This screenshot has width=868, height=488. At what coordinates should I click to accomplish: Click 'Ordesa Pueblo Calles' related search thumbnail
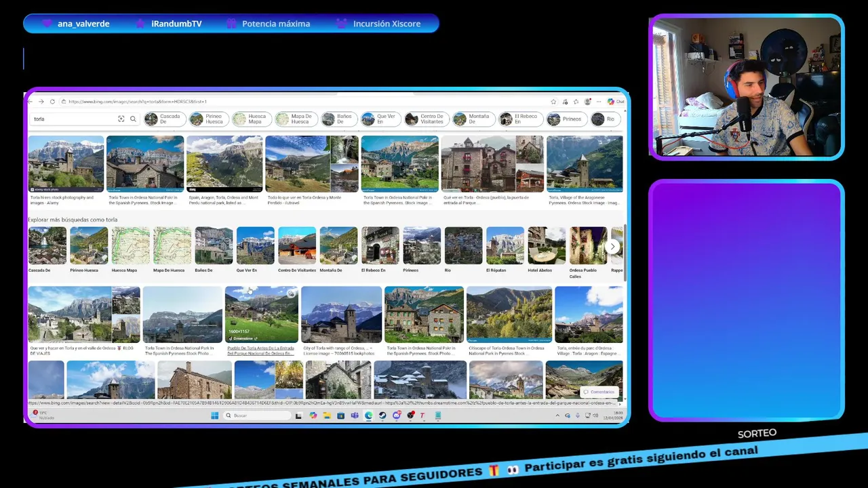click(x=588, y=245)
